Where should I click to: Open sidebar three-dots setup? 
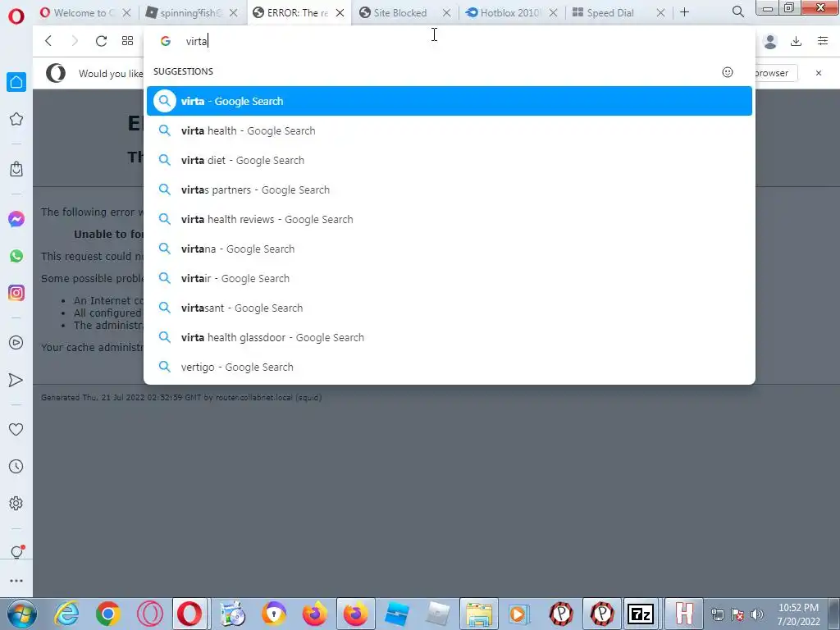coord(16,581)
